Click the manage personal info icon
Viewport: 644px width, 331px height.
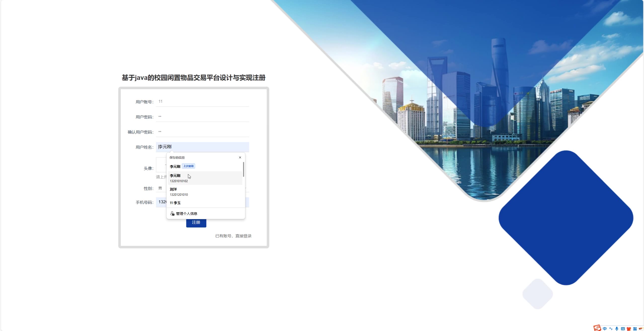pos(172,214)
